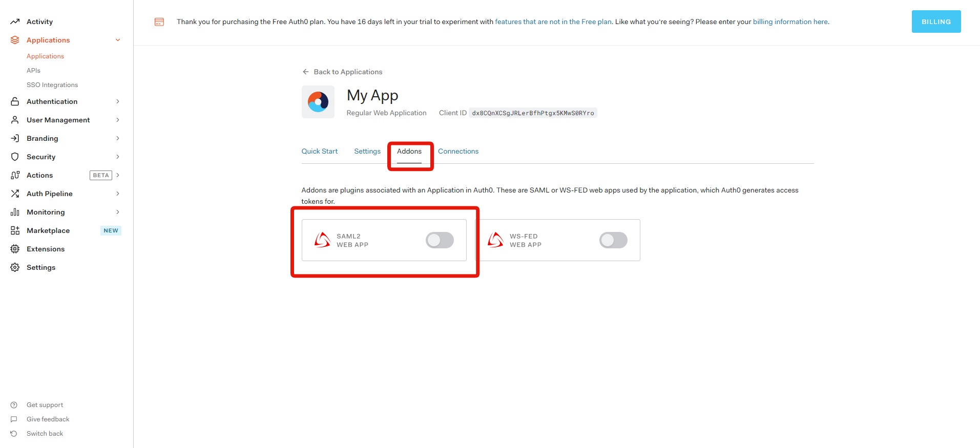This screenshot has width=980, height=448.
Task: Open the Connections tab
Action: pos(458,151)
